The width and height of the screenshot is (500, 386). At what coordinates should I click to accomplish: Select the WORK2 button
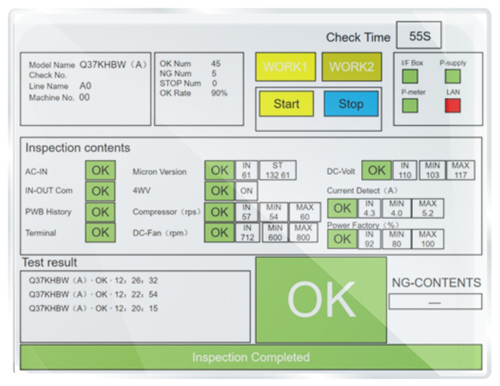(x=352, y=67)
